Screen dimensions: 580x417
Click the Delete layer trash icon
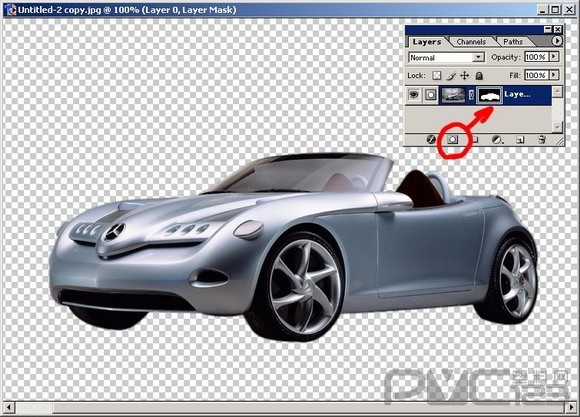(542, 139)
